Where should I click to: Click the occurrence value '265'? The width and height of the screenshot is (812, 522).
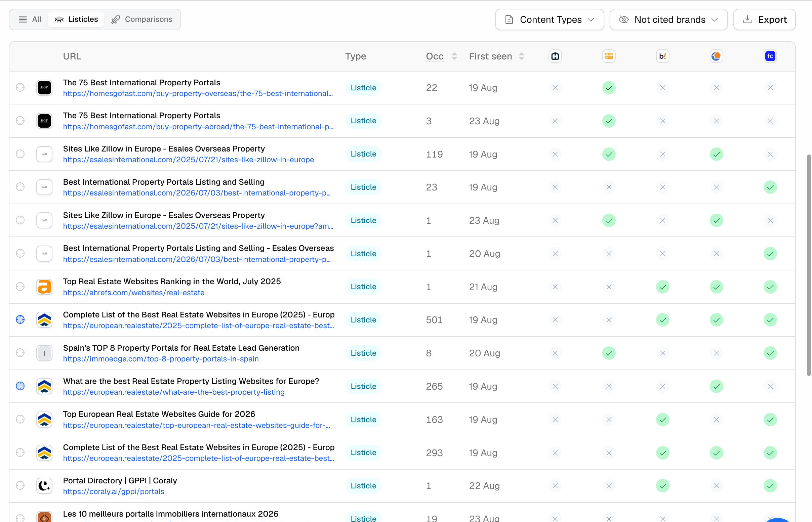click(x=434, y=386)
